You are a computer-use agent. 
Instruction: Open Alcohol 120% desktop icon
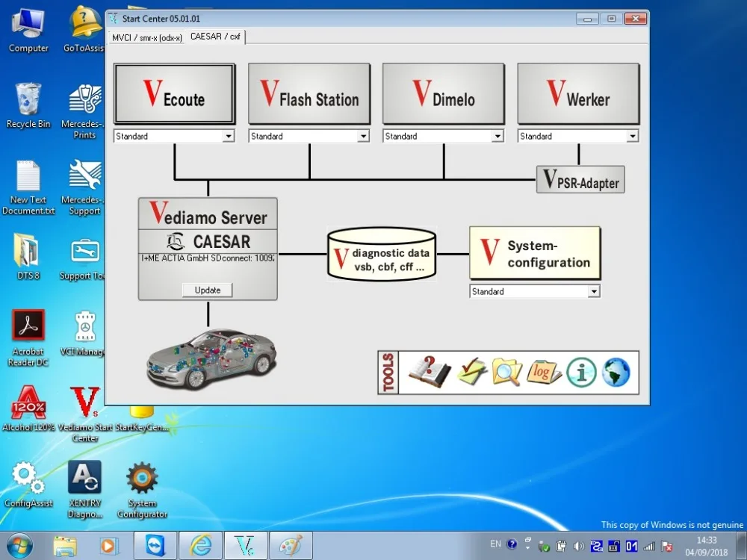(28, 408)
